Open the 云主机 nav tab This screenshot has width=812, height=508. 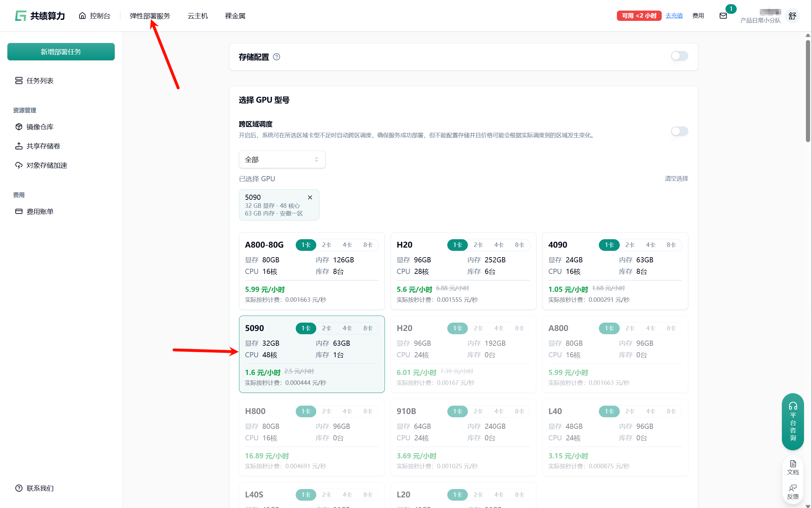(197, 16)
